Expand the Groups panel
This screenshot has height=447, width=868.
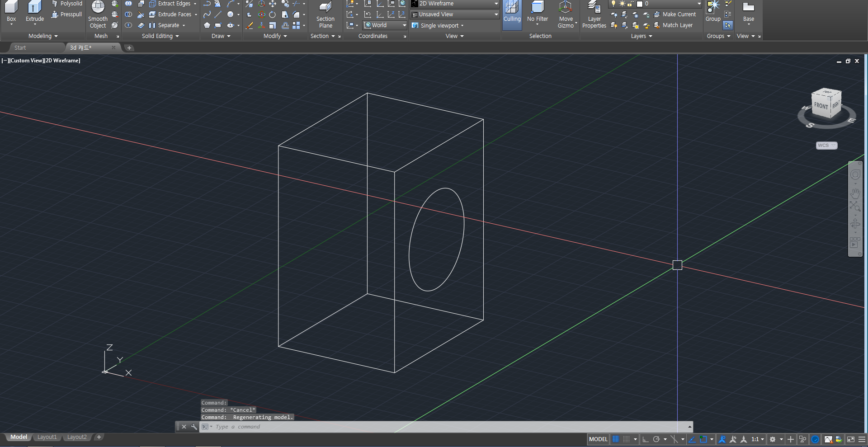[718, 36]
